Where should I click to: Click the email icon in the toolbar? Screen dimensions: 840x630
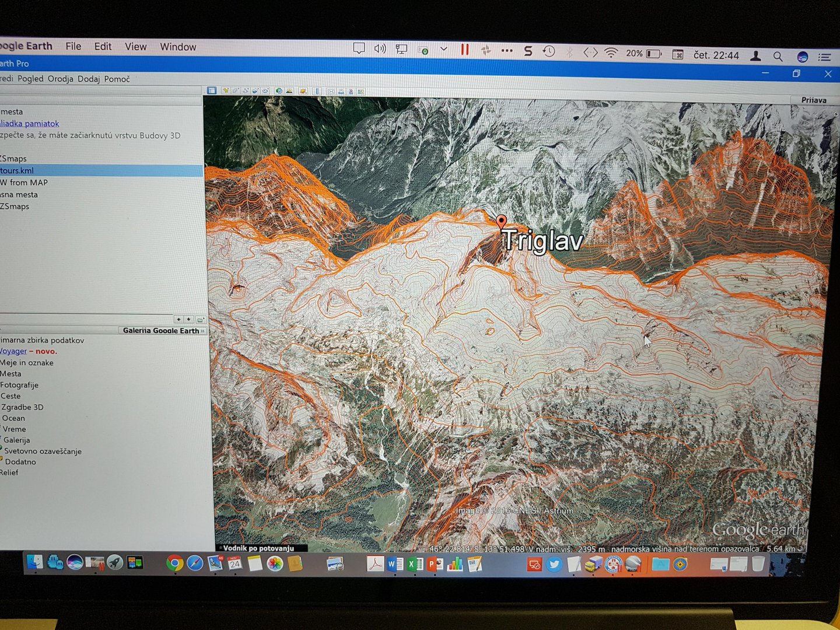(331, 92)
